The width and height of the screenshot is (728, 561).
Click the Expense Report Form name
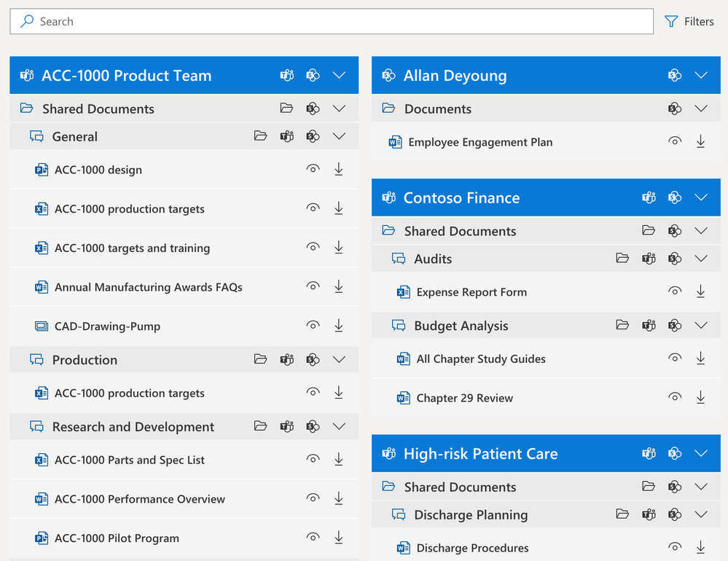[471, 292]
